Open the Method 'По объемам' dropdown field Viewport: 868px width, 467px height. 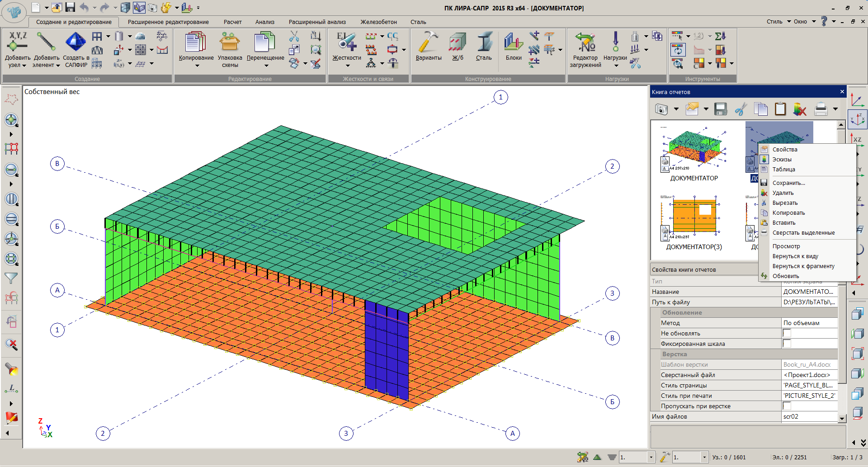coord(809,323)
